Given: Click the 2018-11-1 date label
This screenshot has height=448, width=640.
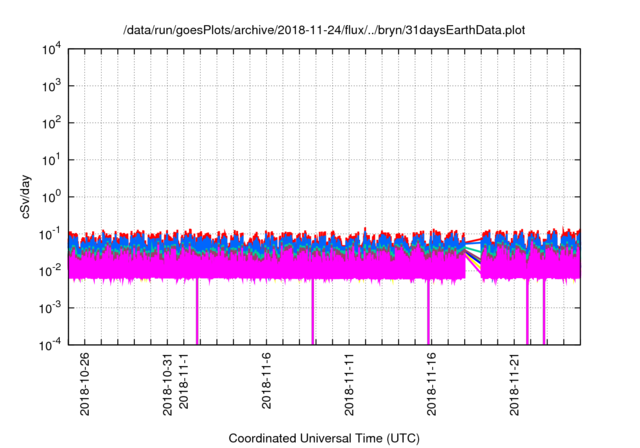Looking at the screenshot, I should [184, 381].
